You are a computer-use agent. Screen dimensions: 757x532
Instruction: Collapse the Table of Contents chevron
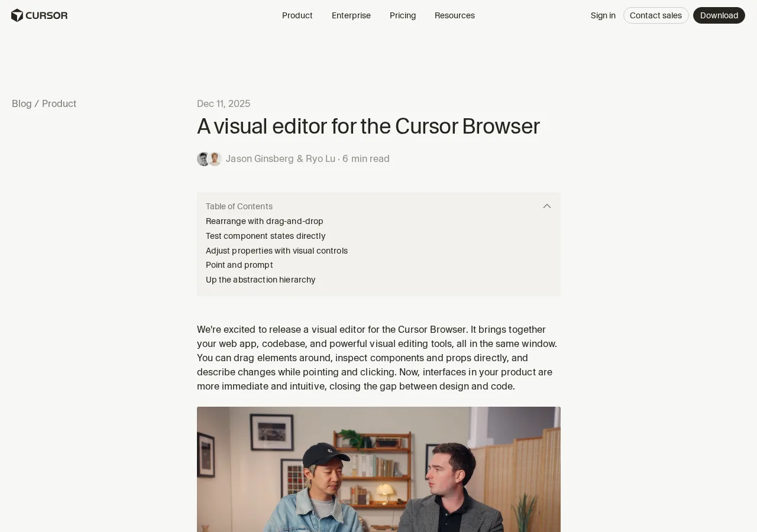click(x=547, y=206)
